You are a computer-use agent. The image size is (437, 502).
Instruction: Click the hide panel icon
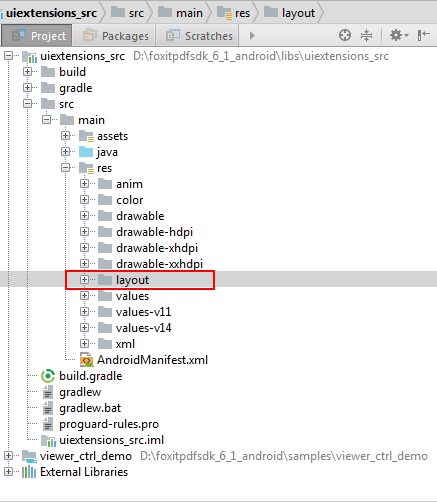click(x=423, y=35)
